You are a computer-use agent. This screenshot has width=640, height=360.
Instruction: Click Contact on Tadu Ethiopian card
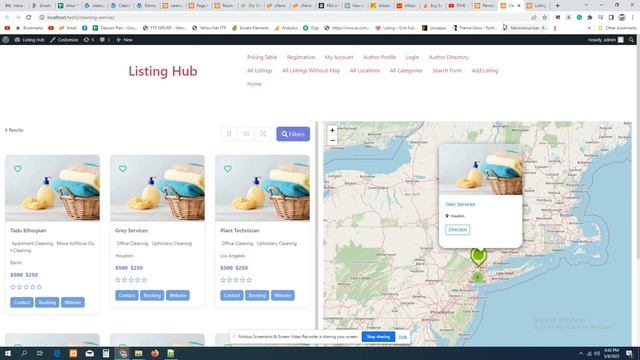click(x=22, y=302)
